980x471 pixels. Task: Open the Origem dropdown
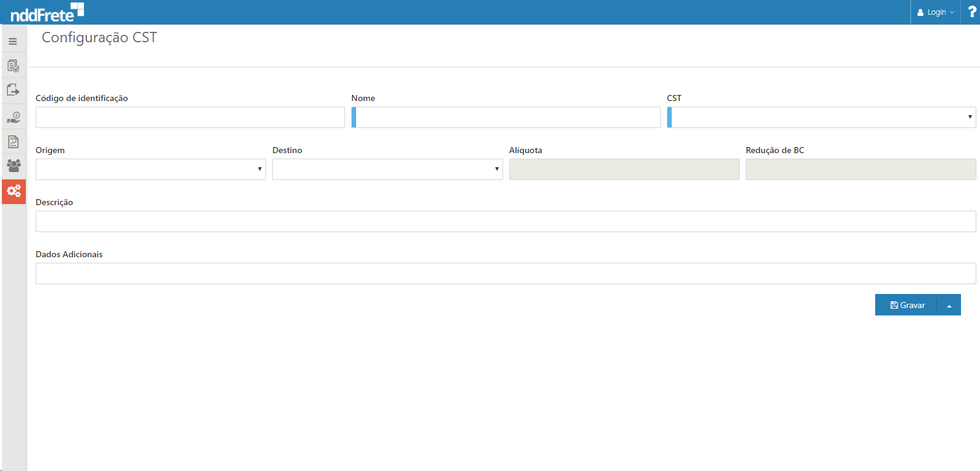point(150,170)
